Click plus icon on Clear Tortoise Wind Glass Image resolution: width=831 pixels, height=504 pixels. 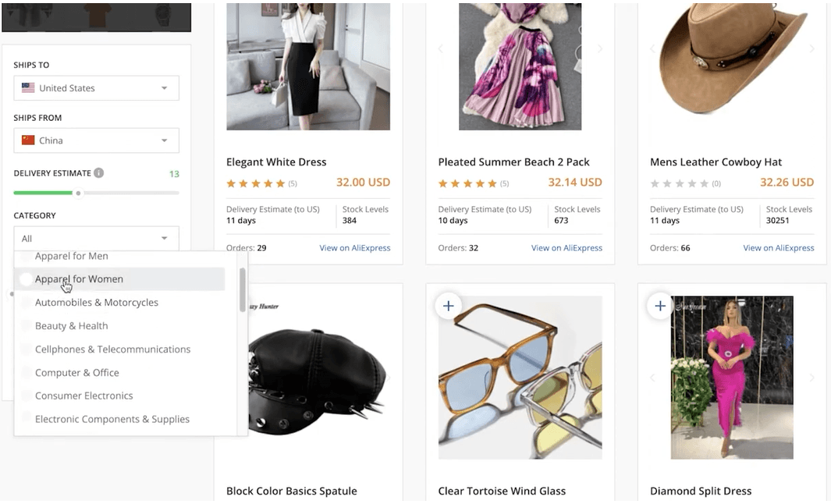click(448, 306)
